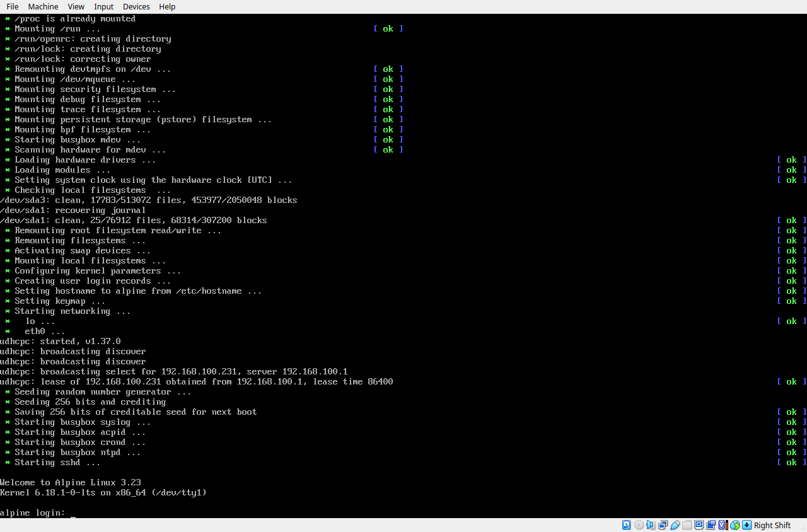Open the View menu
Screen dimensions: 807x532
[x=76, y=6]
